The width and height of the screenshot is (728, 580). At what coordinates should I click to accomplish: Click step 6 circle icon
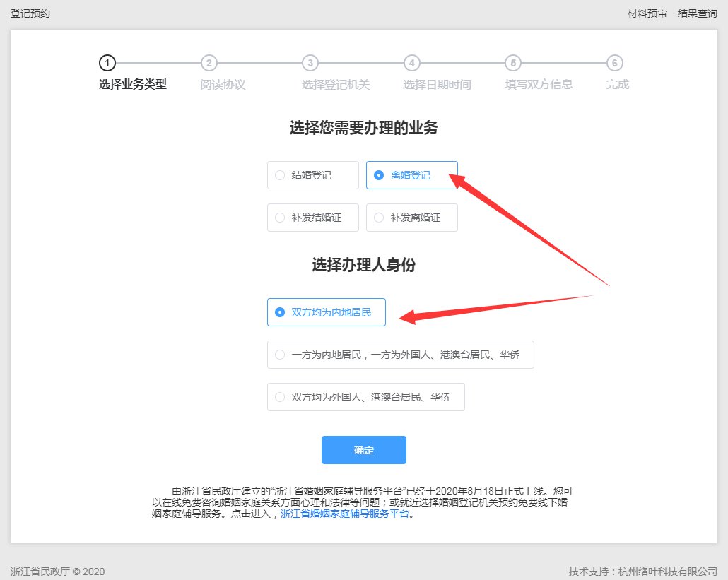615,63
